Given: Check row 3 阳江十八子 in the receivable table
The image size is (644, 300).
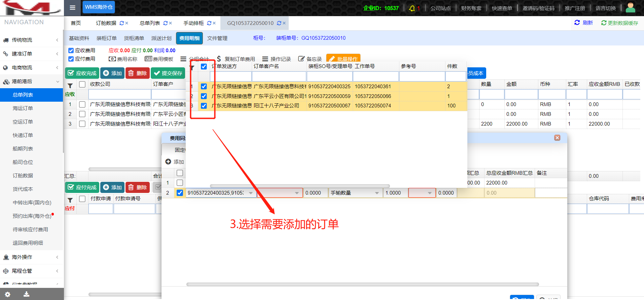Looking at the screenshot, I should [x=82, y=124].
